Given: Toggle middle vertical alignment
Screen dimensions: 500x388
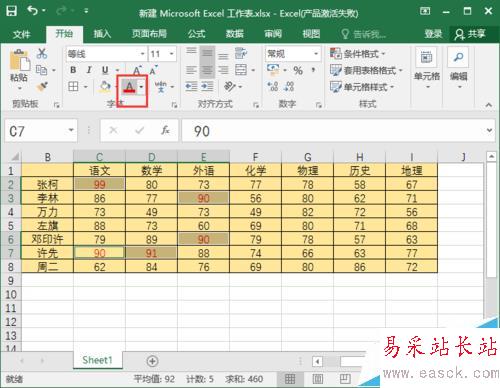Looking at the screenshot, I should (207, 53).
